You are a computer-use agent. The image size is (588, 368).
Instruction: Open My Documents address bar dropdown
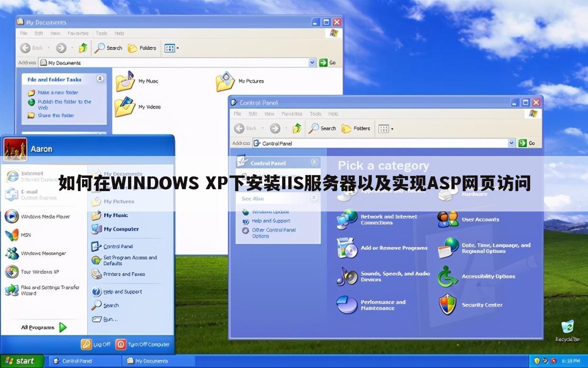click(x=312, y=63)
